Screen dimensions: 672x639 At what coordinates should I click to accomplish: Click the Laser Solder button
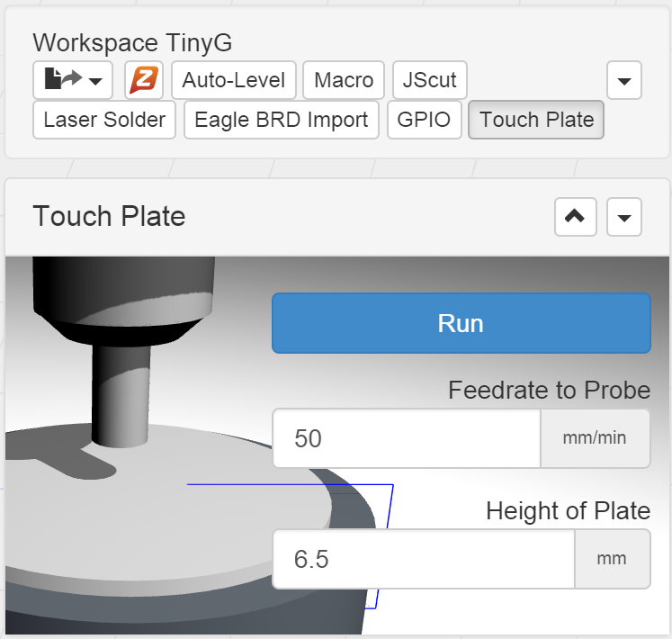click(104, 121)
